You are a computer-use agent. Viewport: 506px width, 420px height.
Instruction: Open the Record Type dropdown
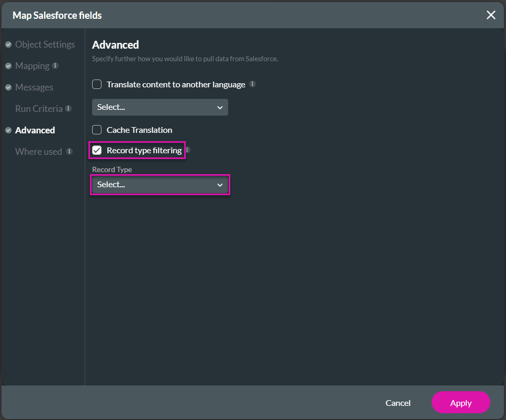pyautogui.click(x=160, y=184)
